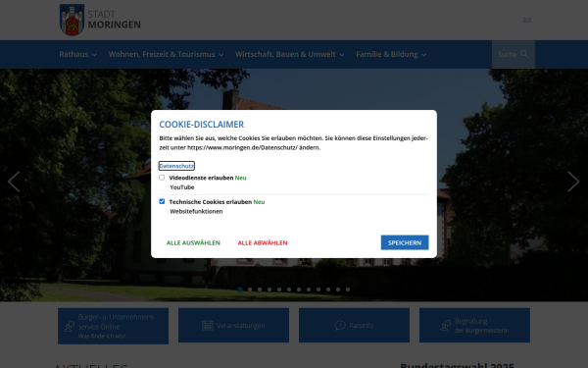
Task: Open Bürger- u. Unternehmensservice Online tile
Action: coord(114,326)
